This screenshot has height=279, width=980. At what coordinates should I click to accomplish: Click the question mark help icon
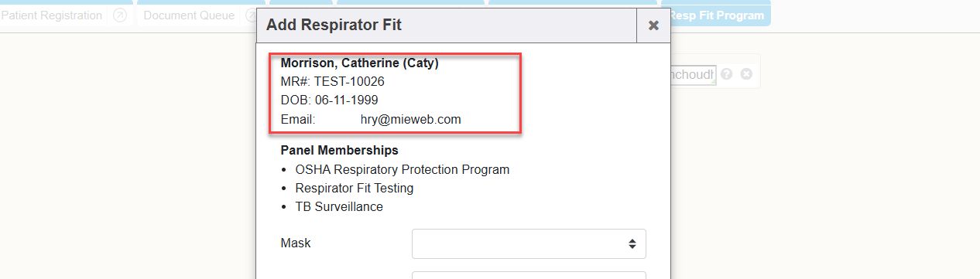pos(727,74)
